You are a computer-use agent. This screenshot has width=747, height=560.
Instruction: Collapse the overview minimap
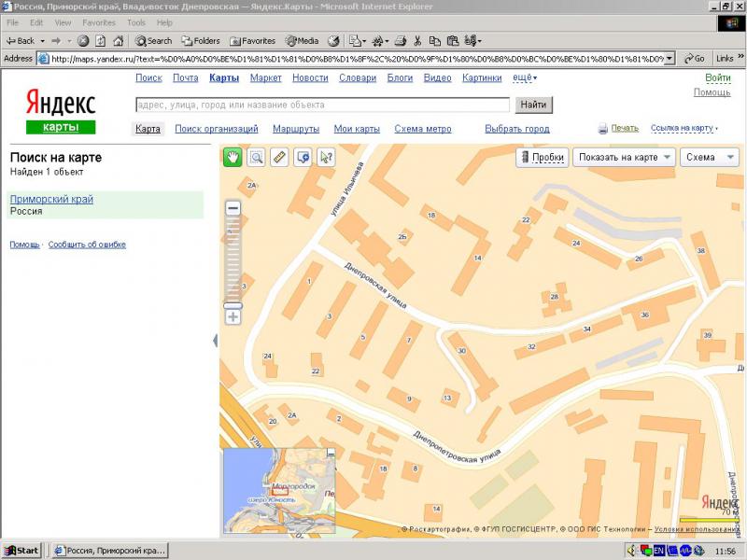(331, 453)
